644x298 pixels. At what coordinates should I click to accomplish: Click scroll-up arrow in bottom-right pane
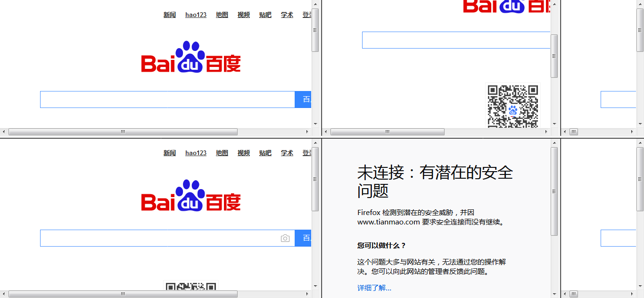click(x=640, y=142)
